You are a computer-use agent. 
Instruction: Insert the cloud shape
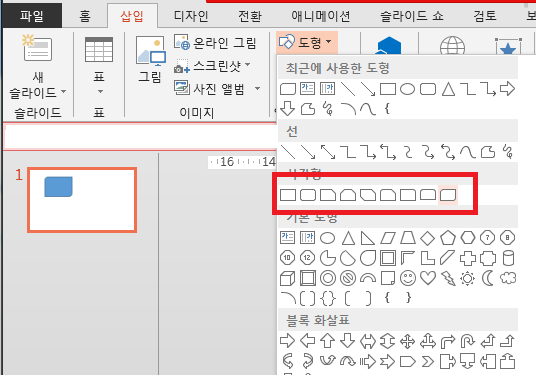click(508, 278)
